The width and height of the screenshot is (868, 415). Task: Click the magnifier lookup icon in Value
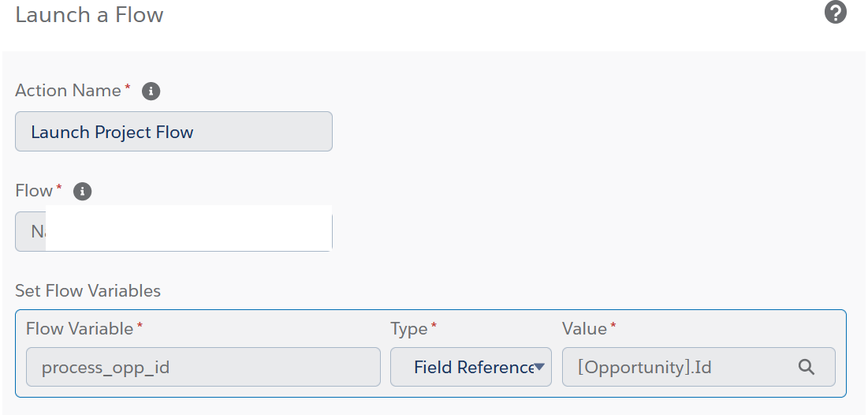[x=806, y=367]
